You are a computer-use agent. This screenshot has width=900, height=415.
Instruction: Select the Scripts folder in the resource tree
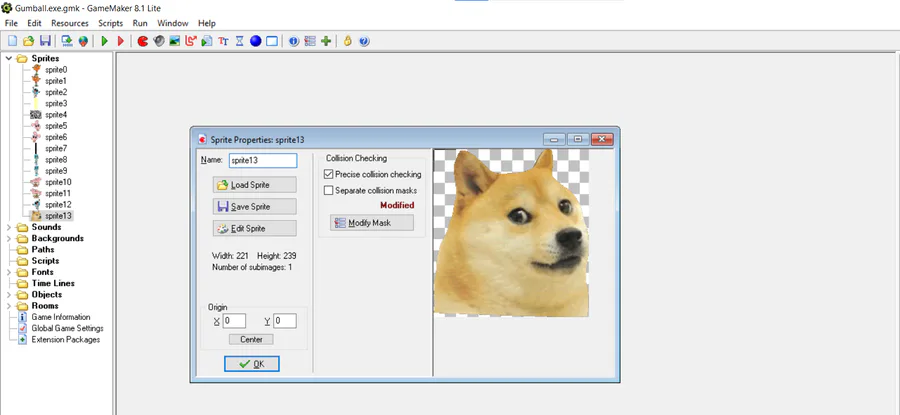tap(45, 261)
